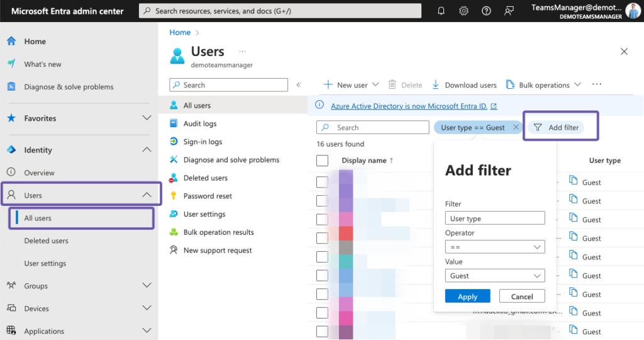The width and height of the screenshot is (644, 340).
Task: Click the blade menu Search field
Action: point(229,85)
